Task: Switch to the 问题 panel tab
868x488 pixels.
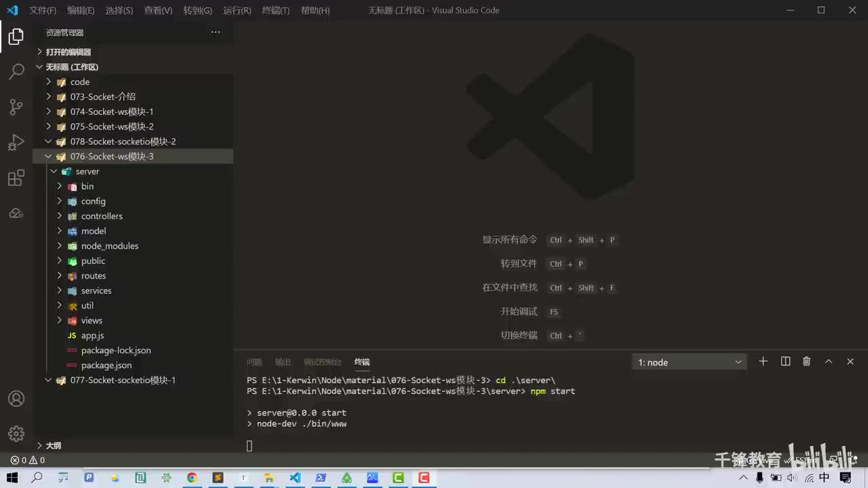Action: pos(254,362)
